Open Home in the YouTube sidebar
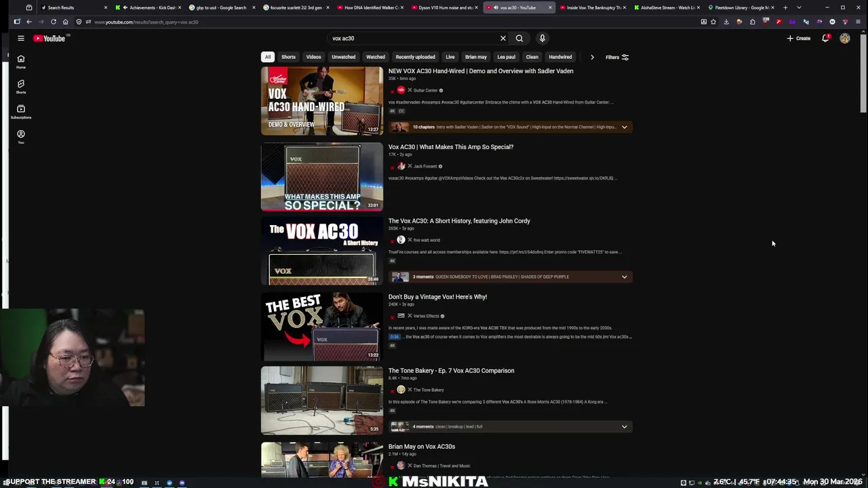 point(21,62)
